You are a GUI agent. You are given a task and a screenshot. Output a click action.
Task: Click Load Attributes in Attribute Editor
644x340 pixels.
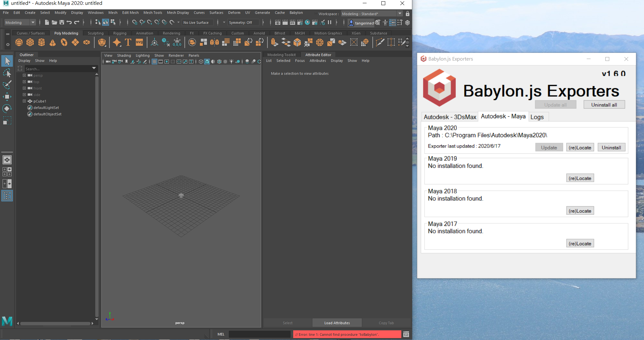(337, 323)
